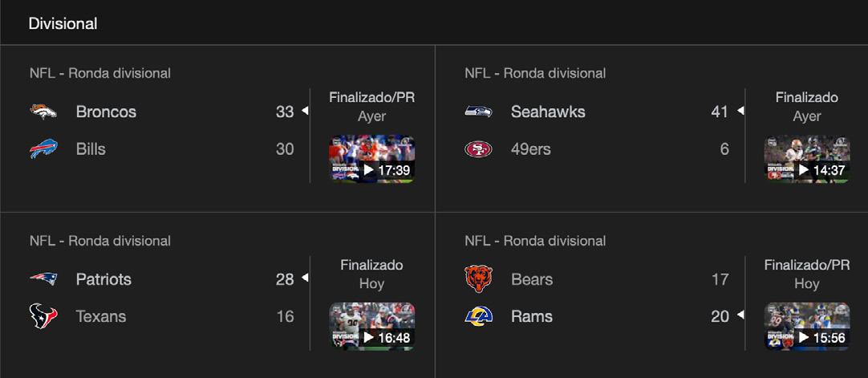
Task: Select the Broncos team name
Action: (x=106, y=112)
